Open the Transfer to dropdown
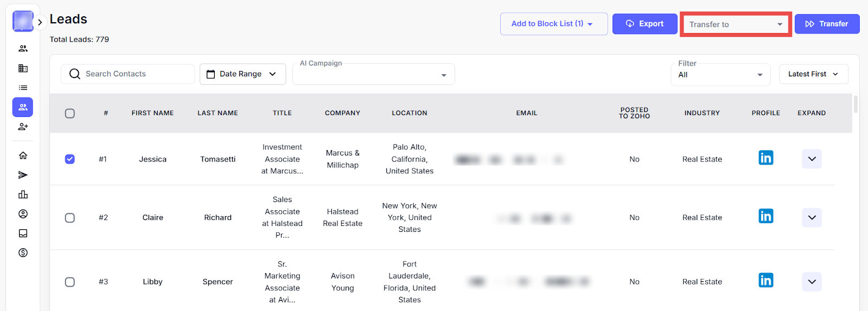The width and height of the screenshot is (868, 311). coord(735,24)
